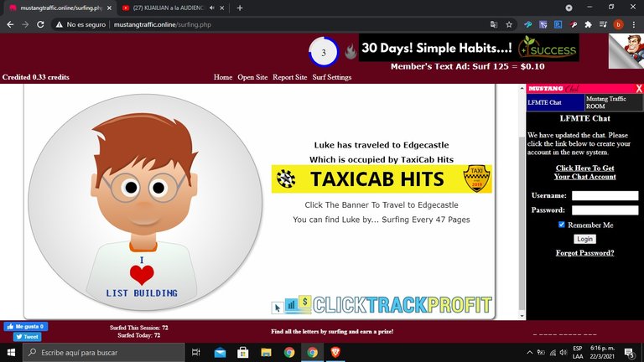Image resolution: width=644 pixels, height=362 pixels.
Task: Click the superhero page-peel corner ad
Action: tap(626, 51)
